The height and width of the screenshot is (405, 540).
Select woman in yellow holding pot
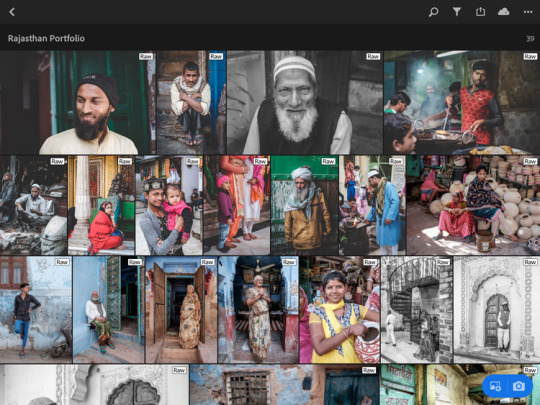(340, 310)
